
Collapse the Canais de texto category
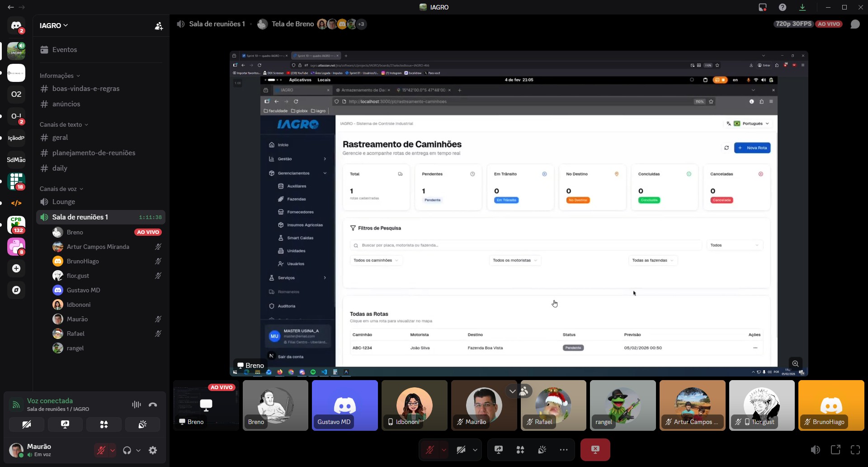pos(64,124)
